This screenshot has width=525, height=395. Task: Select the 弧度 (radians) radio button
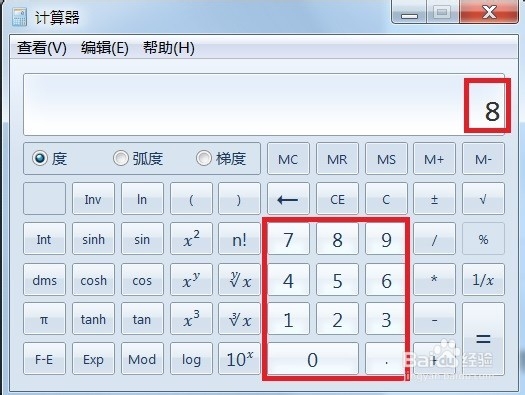point(121,158)
